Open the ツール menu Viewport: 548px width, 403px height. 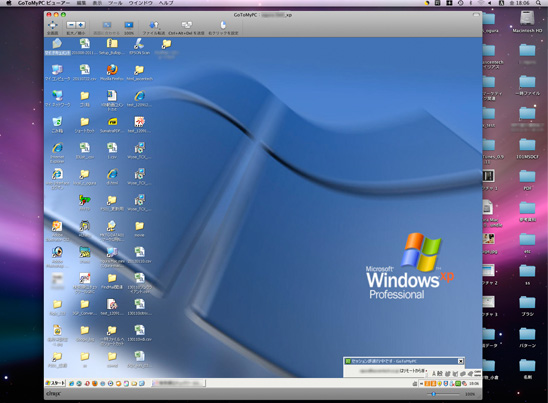click(115, 3)
